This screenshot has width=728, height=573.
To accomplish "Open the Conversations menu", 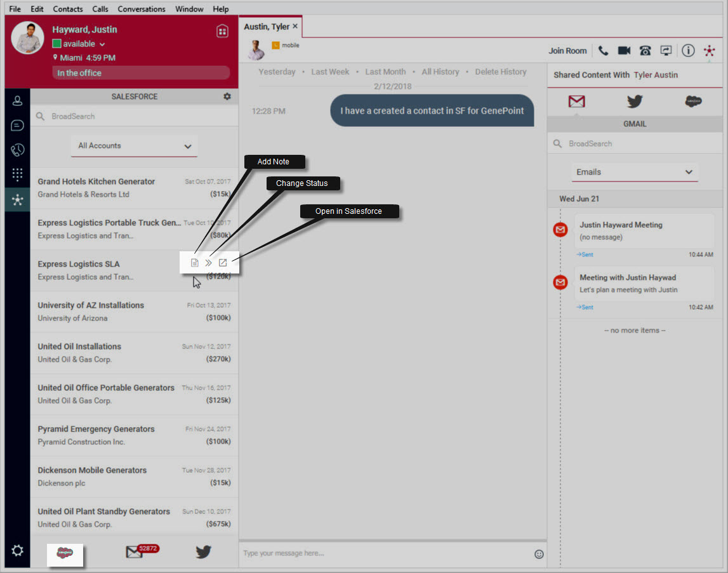I will [x=141, y=9].
